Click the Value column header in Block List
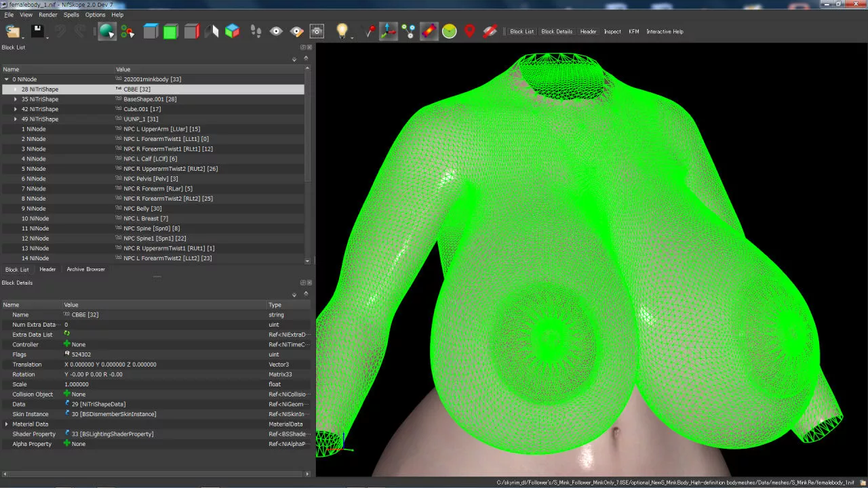868x488 pixels. pos(208,69)
